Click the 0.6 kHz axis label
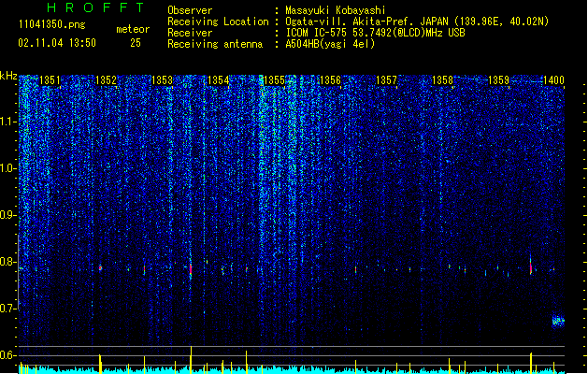Viewport: 588px width, 374px height. 7,355
